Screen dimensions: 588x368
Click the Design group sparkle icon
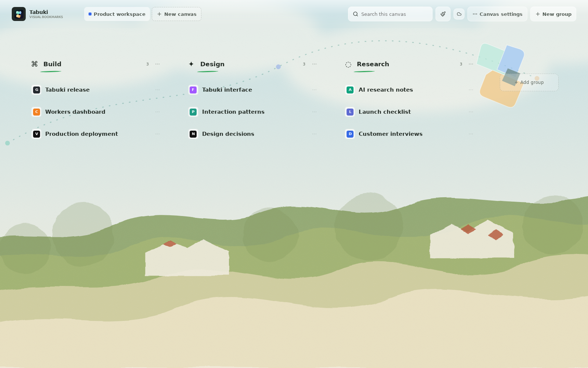coord(191,64)
